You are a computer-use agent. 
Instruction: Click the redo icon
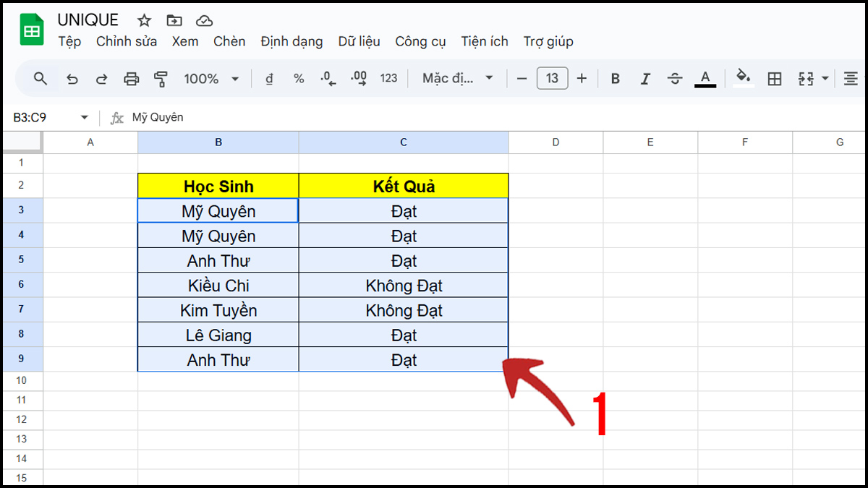101,78
